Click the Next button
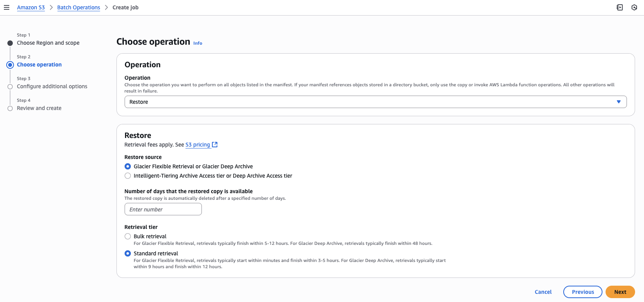 620,292
